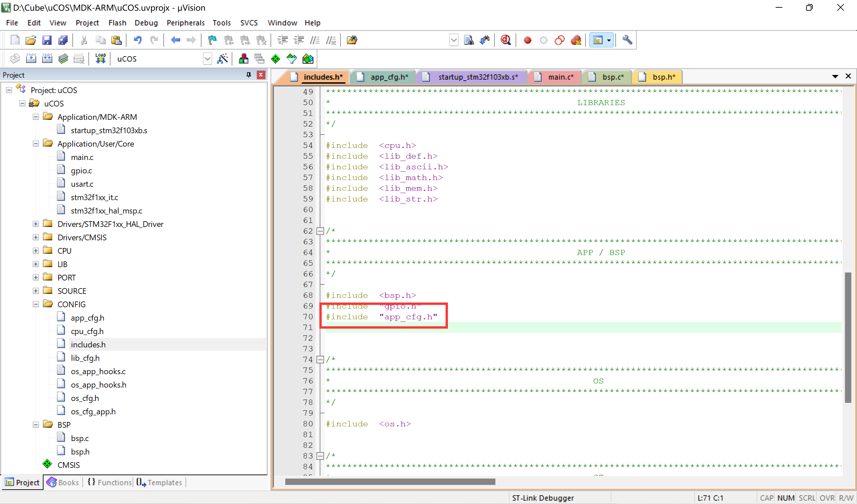Click the Open file folder icon
Viewport: 857px width, 504px height.
click(x=30, y=40)
